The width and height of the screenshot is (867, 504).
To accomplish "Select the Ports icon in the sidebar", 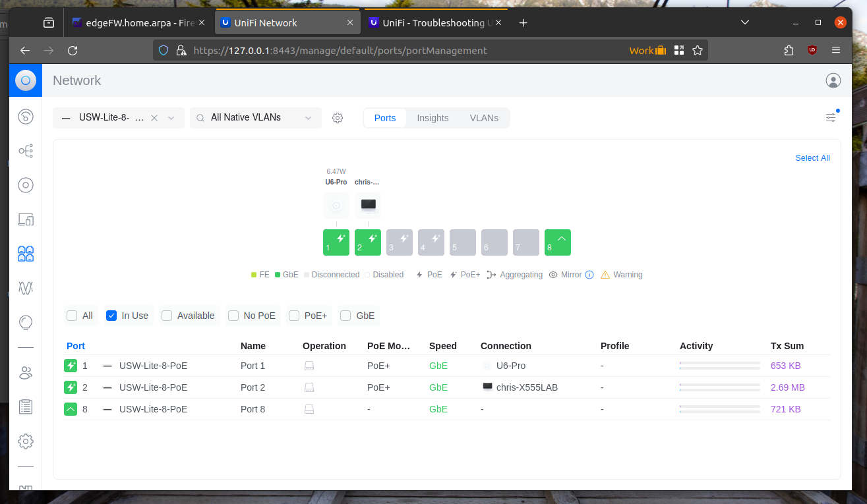I will 26,254.
